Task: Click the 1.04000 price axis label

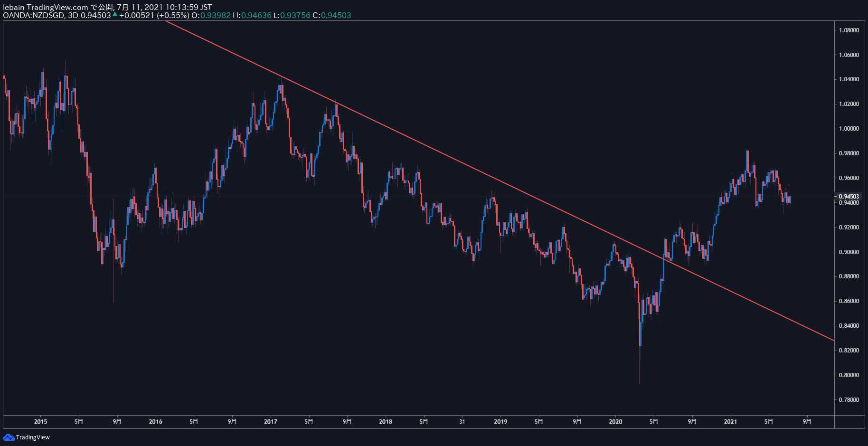Action: click(x=849, y=79)
